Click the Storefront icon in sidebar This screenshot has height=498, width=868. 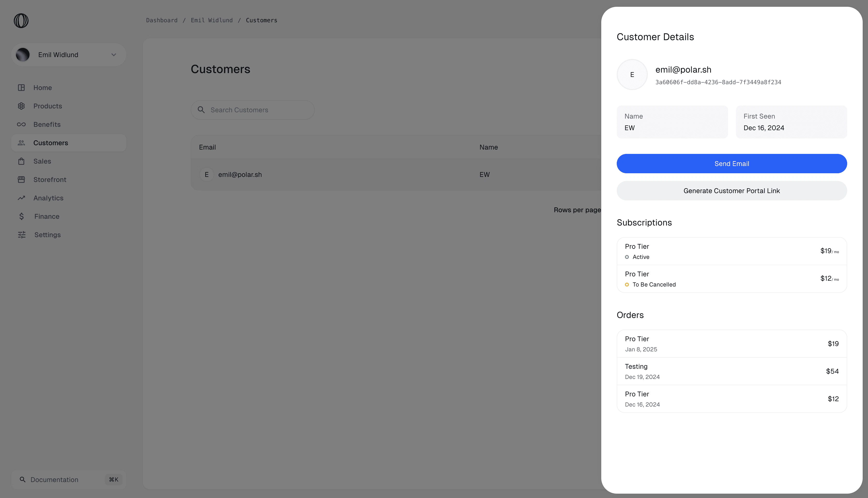point(21,180)
